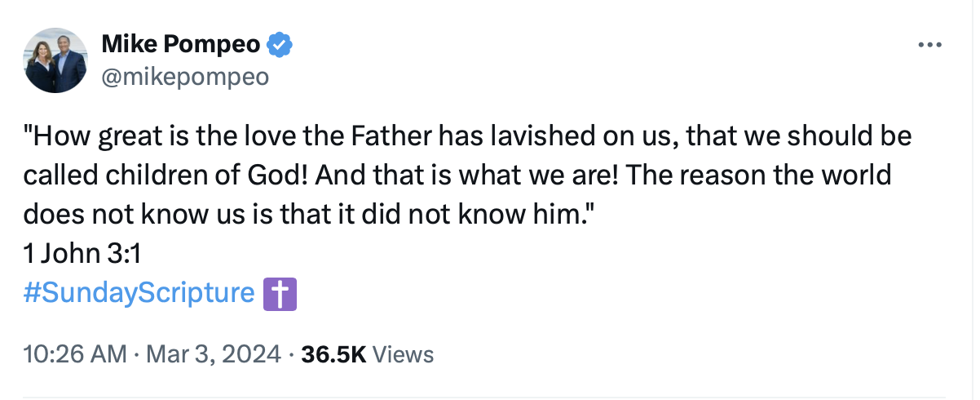Visit the @mikepompeo handle link
The height and width of the screenshot is (400, 980).
[184, 78]
